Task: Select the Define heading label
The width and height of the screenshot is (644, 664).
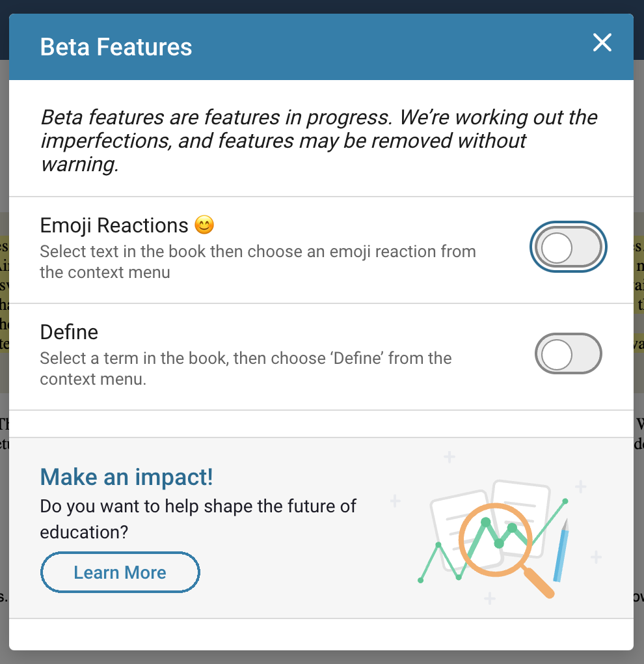Action: pos(68,332)
